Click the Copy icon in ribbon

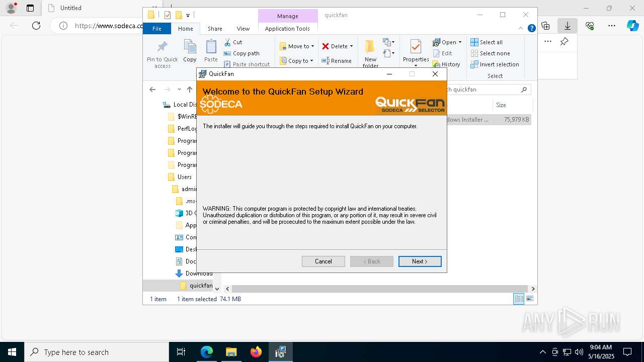click(x=190, y=47)
